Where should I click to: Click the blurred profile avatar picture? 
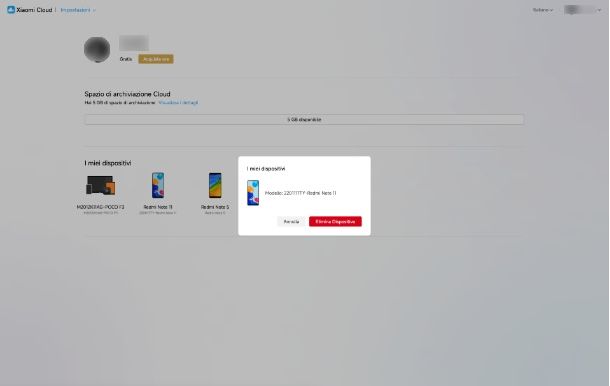[x=97, y=49]
